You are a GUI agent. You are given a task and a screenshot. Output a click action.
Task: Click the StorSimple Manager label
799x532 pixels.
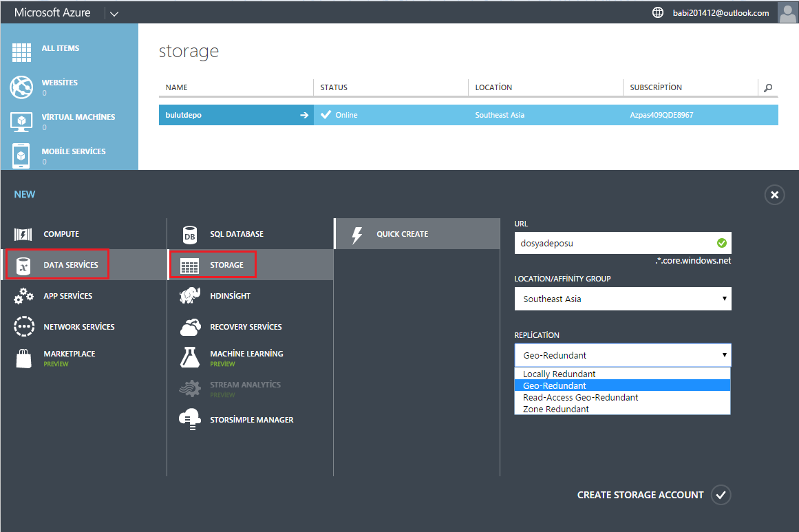[252, 420]
